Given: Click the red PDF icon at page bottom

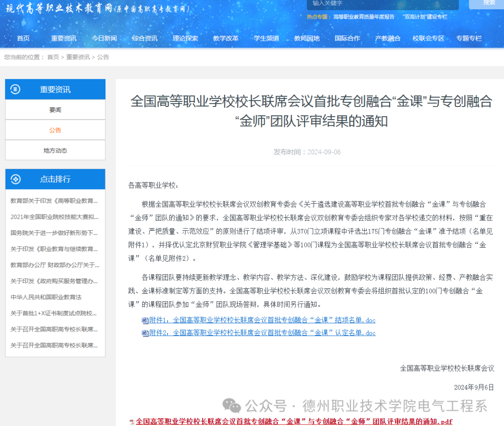Looking at the screenshot, I should (x=132, y=421).
